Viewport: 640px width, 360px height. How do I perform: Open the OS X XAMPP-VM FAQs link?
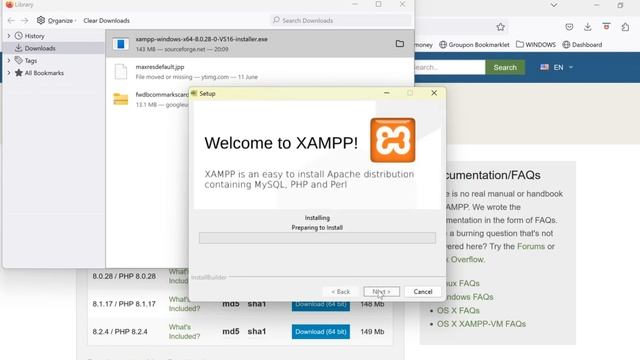481,324
